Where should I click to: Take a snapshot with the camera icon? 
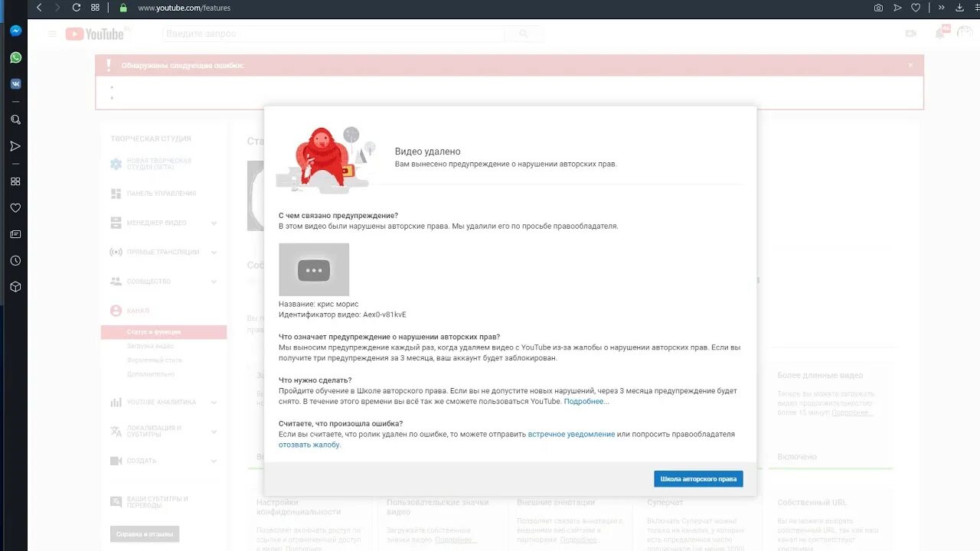click(x=878, y=8)
